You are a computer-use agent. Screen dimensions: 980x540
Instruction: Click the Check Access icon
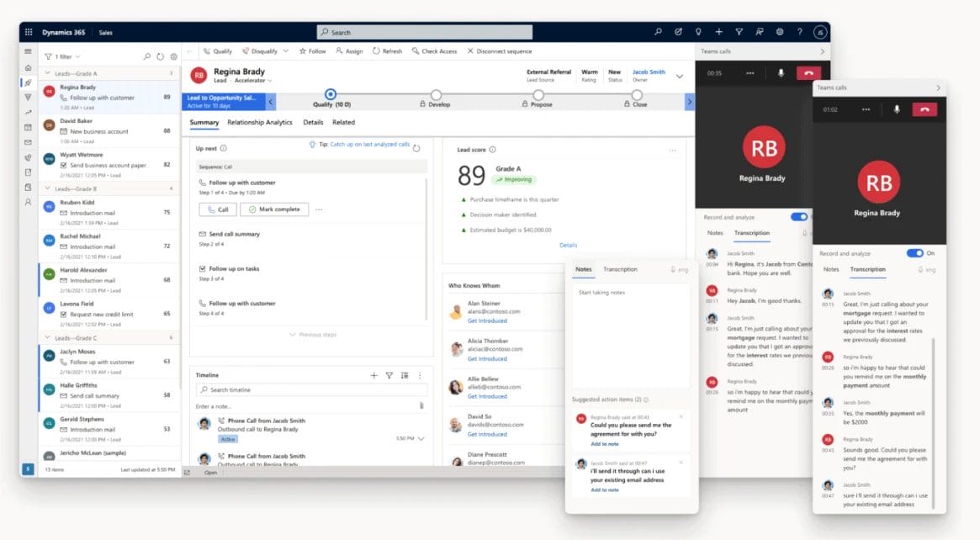415,51
